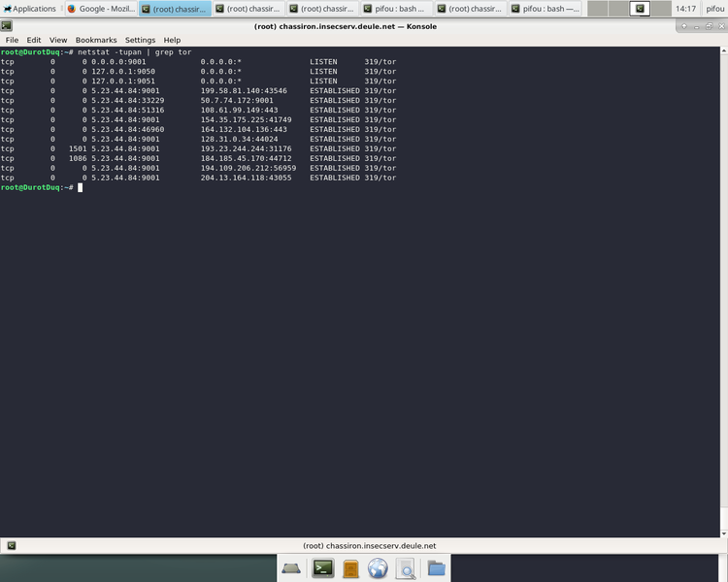Viewport: 728px width, 582px height.
Task: Click the show desktop icon in the dock
Action: pos(292,568)
